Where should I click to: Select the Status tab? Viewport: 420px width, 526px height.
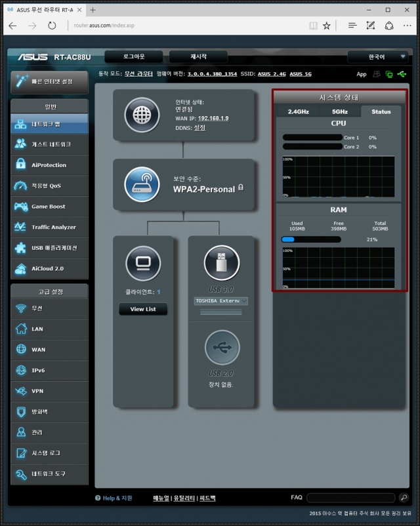(381, 111)
